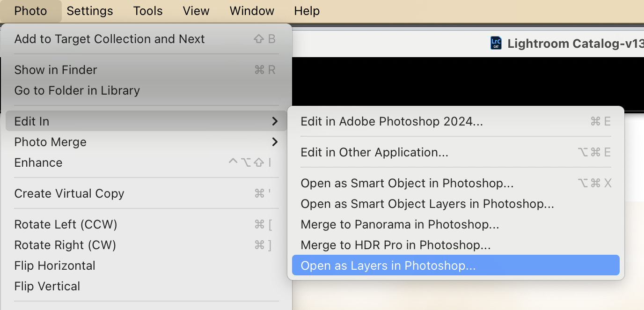Click the Lightroom Catalog document icon
Screen dimensions: 644x310
pyautogui.click(x=496, y=44)
